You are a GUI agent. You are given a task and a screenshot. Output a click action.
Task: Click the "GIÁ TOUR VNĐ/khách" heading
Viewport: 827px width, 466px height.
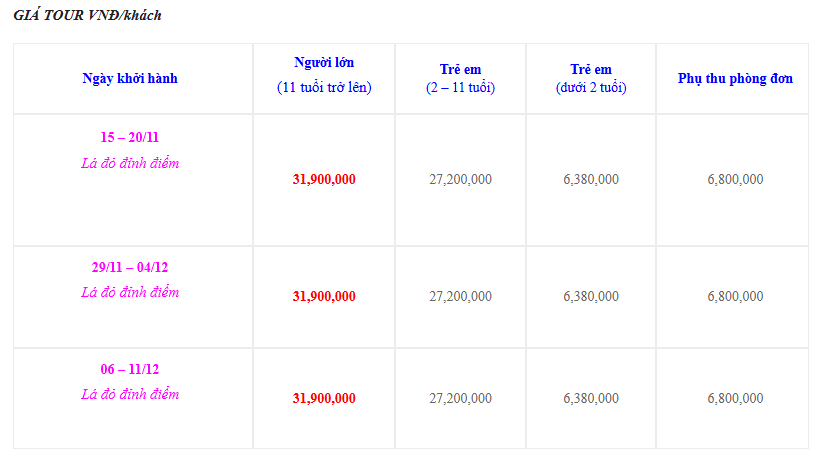coord(87,16)
